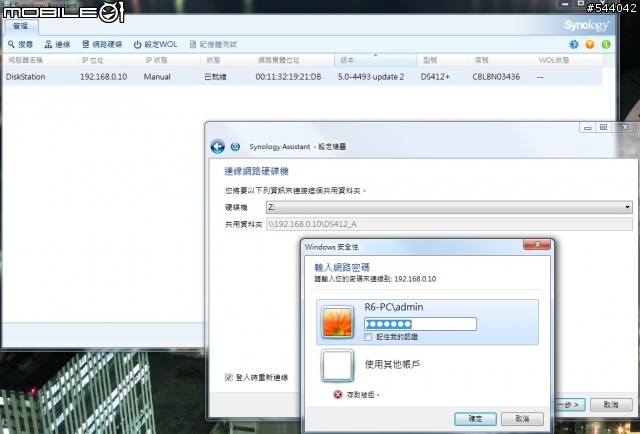The image size is (640, 434).
Task: Click the Synology Assistant wizard title icon
Action: pos(235,146)
